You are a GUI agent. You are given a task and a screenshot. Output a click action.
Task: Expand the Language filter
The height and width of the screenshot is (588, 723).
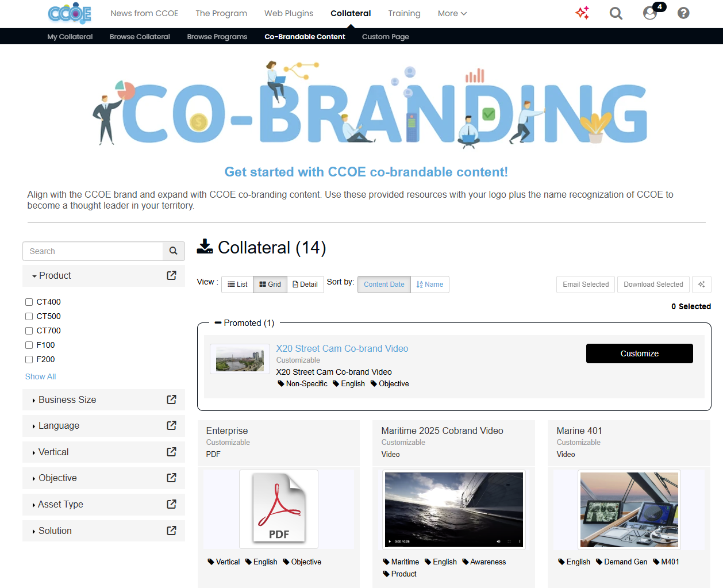point(56,426)
